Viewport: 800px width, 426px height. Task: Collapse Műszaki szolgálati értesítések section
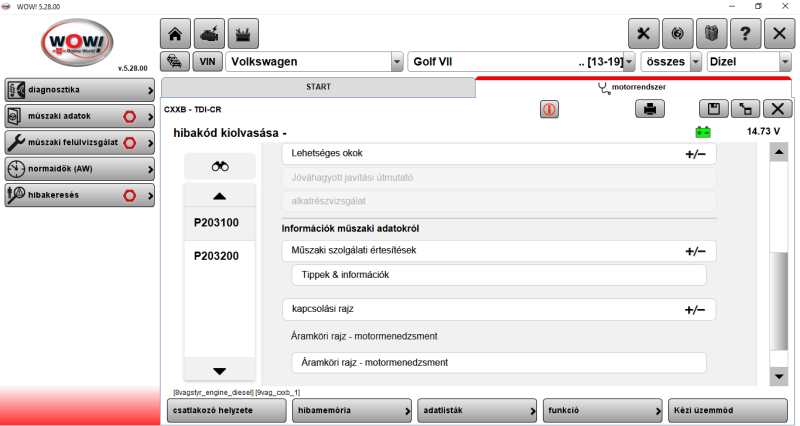tap(499, 251)
